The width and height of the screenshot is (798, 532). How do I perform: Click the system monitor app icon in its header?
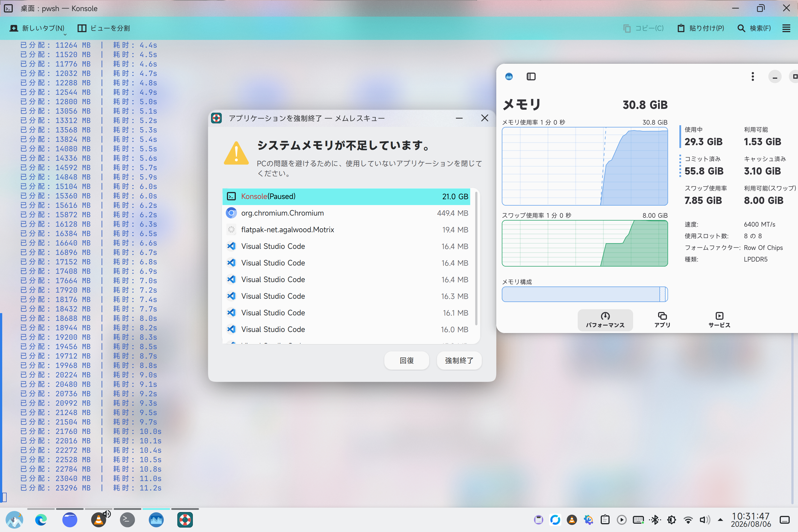[509, 77]
